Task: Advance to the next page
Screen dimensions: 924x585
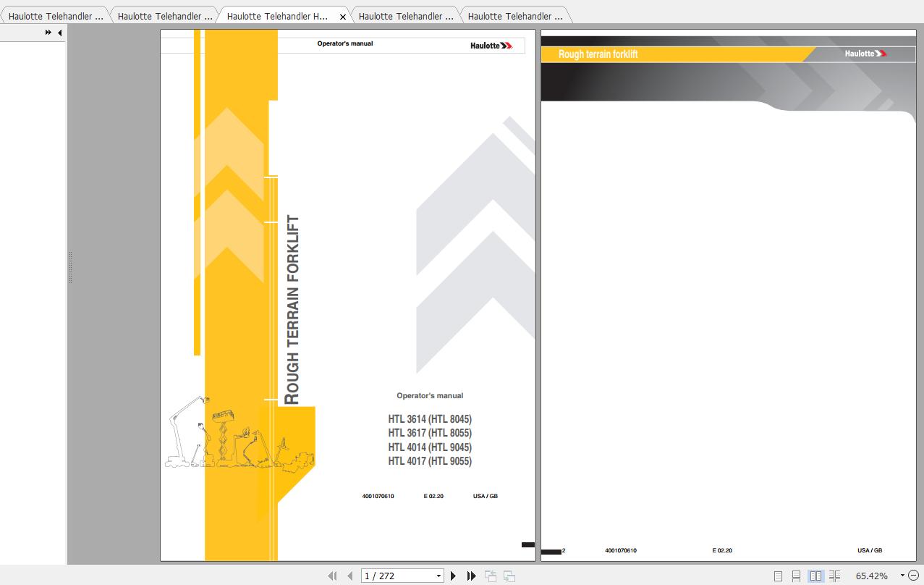Action: [x=454, y=576]
